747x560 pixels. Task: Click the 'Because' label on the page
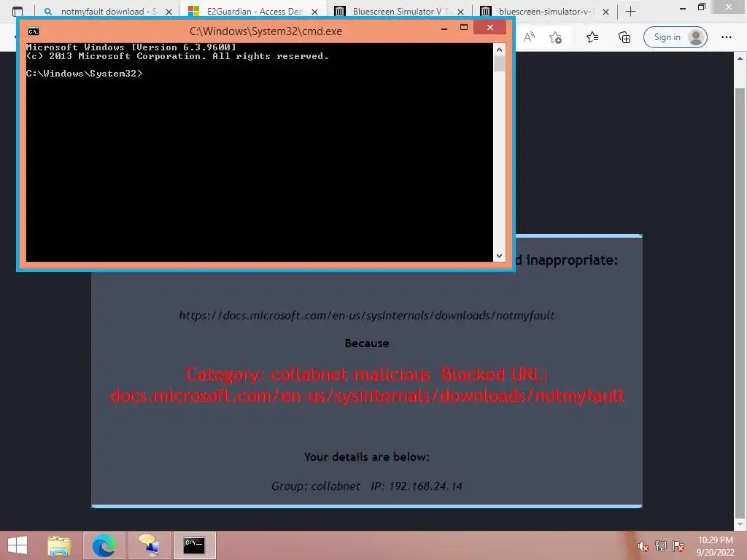pyautogui.click(x=367, y=343)
